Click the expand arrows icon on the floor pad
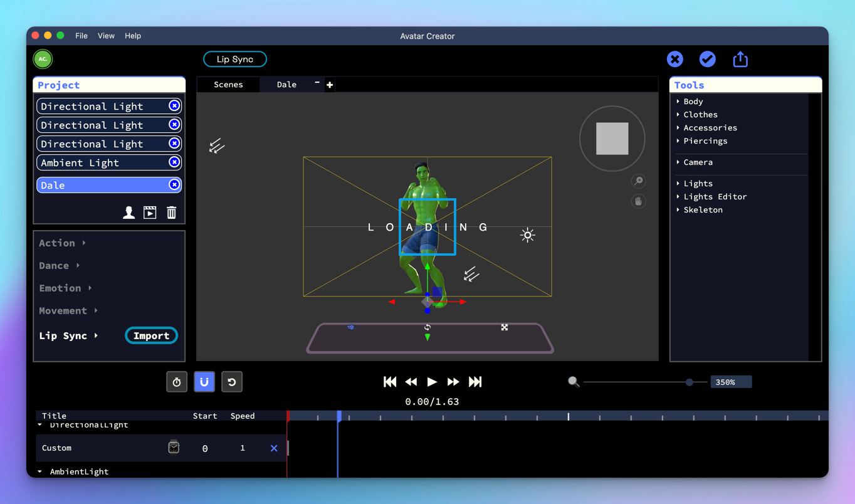This screenshot has height=504, width=855. tap(505, 327)
